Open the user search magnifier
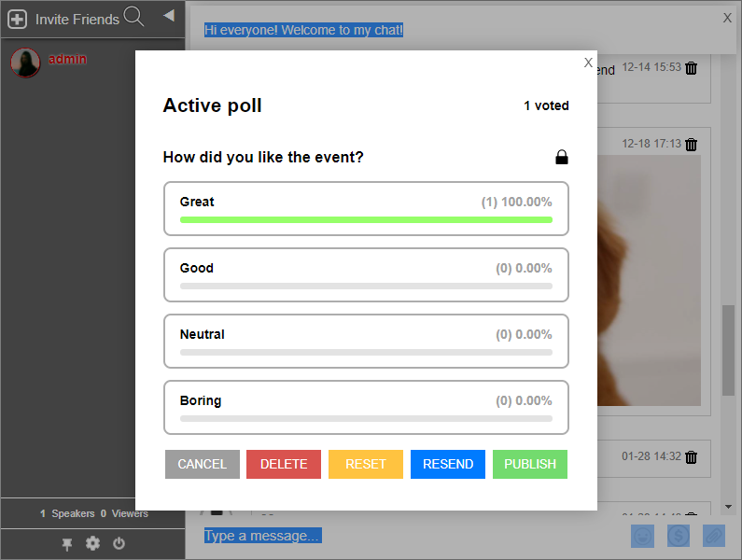The width and height of the screenshot is (742, 560). click(x=133, y=16)
